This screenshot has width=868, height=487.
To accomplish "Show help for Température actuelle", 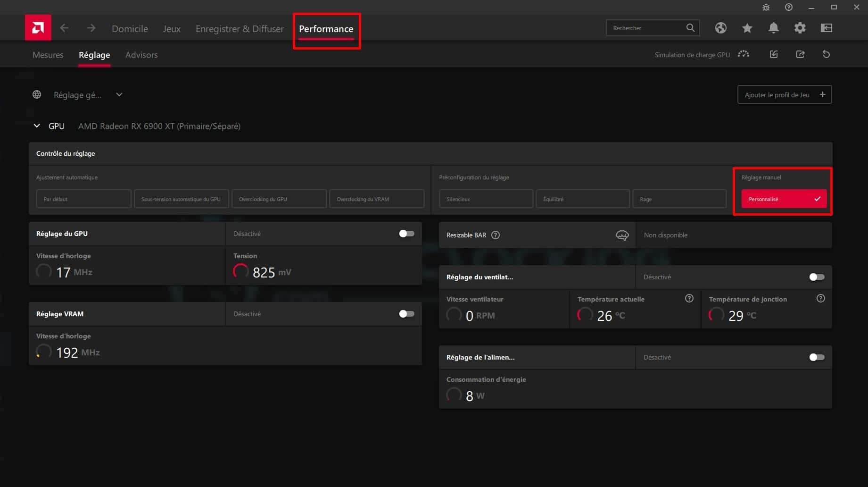I will point(689,298).
